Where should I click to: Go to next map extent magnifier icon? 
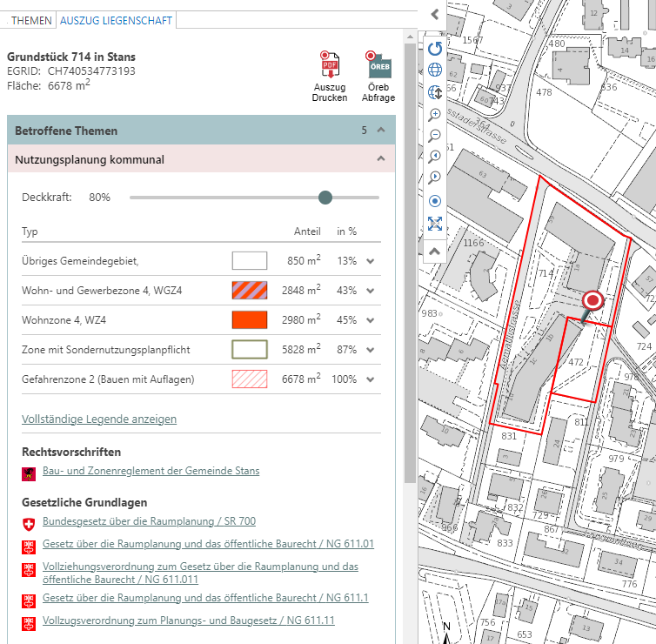click(435, 178)
